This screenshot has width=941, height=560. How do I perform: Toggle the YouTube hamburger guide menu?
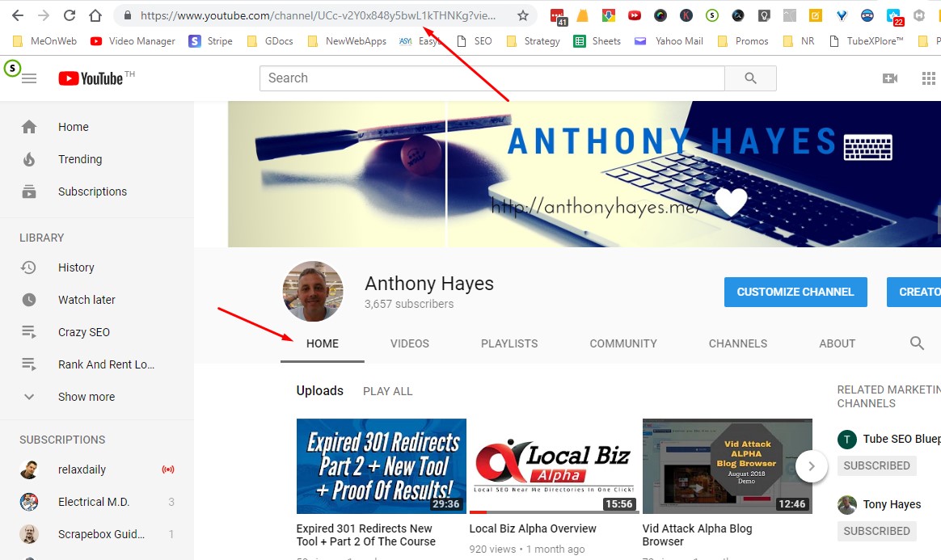(29, 78)
